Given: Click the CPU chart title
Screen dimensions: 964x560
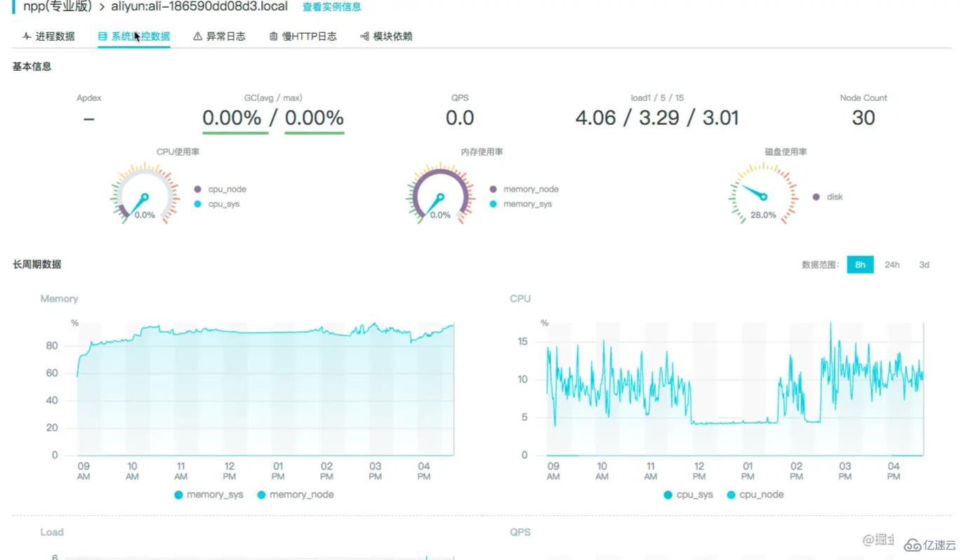Looking at the screenshot, I should (x=520, y=299).
